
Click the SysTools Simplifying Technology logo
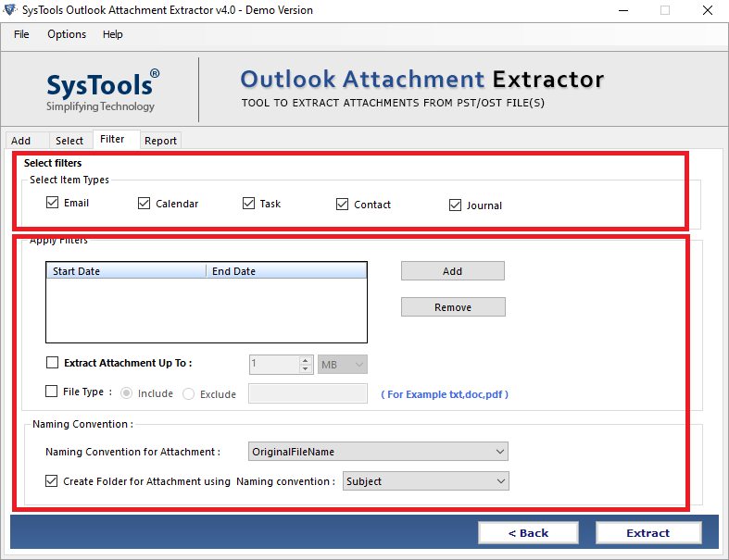(102, 92)
